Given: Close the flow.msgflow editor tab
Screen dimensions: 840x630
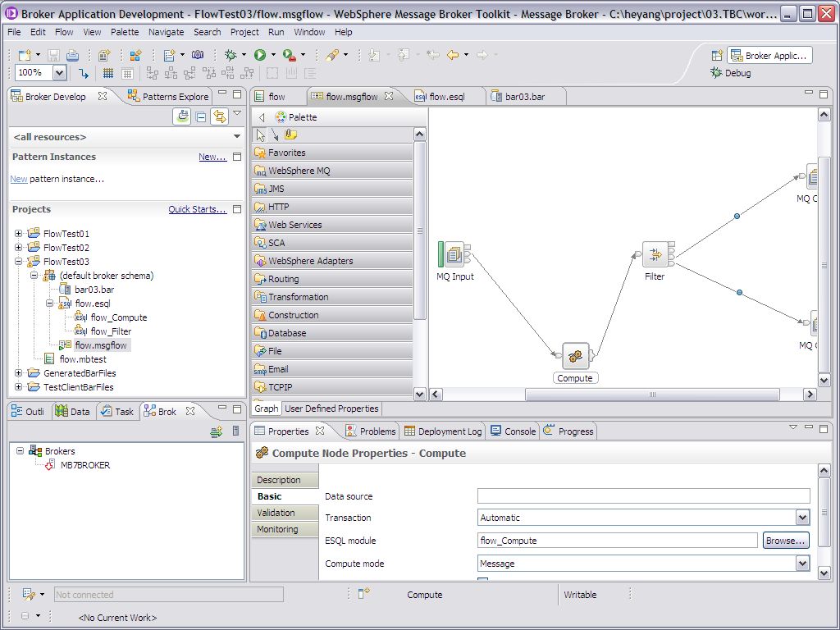Looking at the screenshot, I should coord(389,96).
